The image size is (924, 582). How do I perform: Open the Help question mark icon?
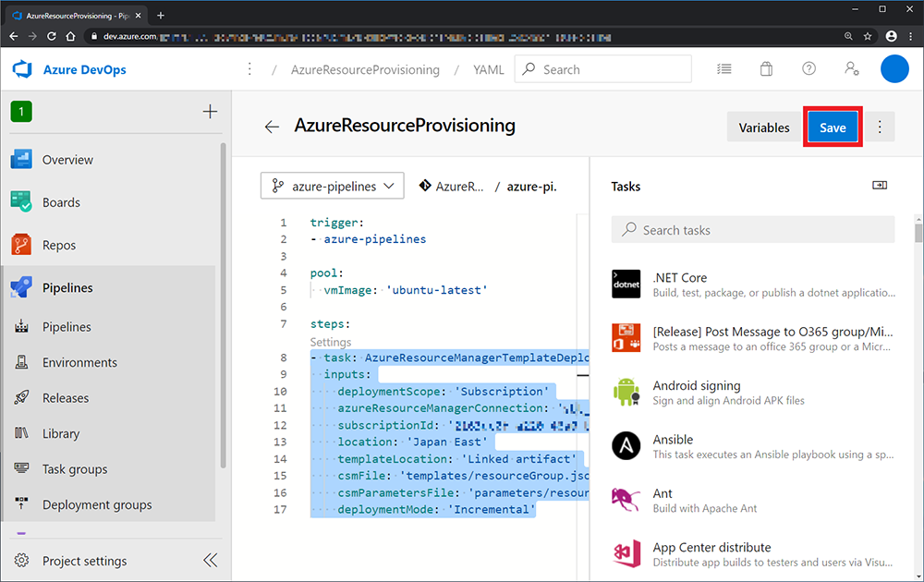[808, 69]
